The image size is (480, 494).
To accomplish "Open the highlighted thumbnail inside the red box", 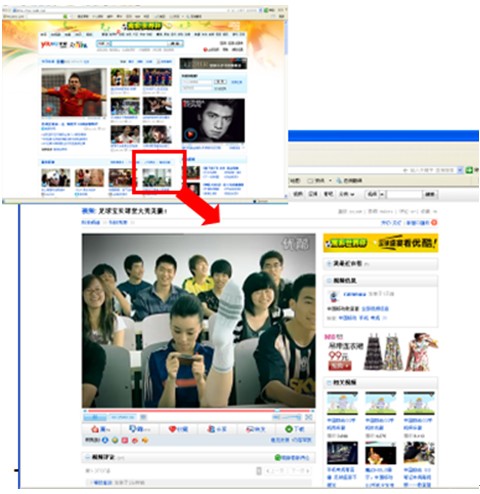I will (x=157, y=178).
